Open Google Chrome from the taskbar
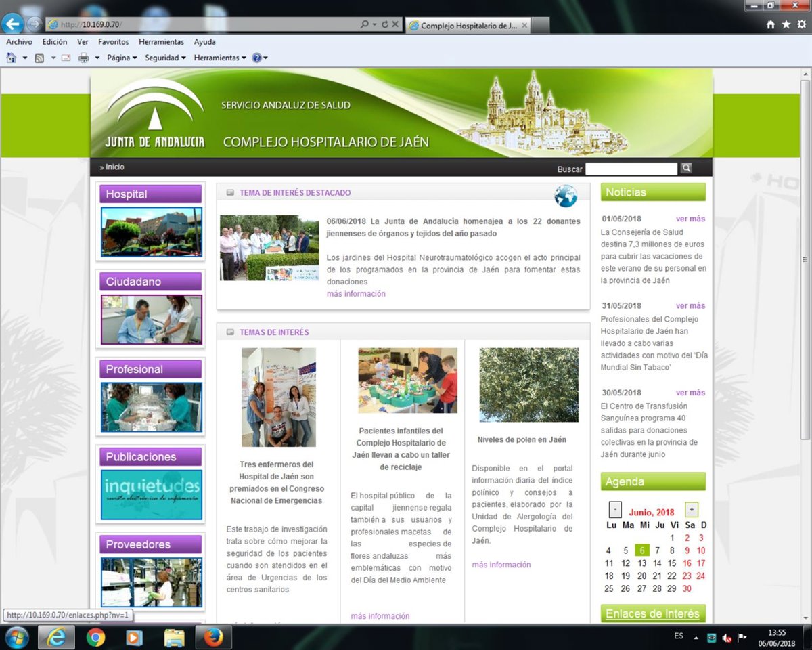This screenshot has height=650, width=812. [x=96, y=637]
